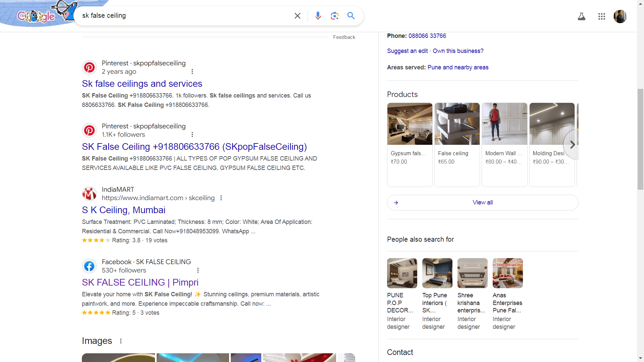
Task: Open options menu beside indiamart.com URL
Action: click(x=221, y=198)
